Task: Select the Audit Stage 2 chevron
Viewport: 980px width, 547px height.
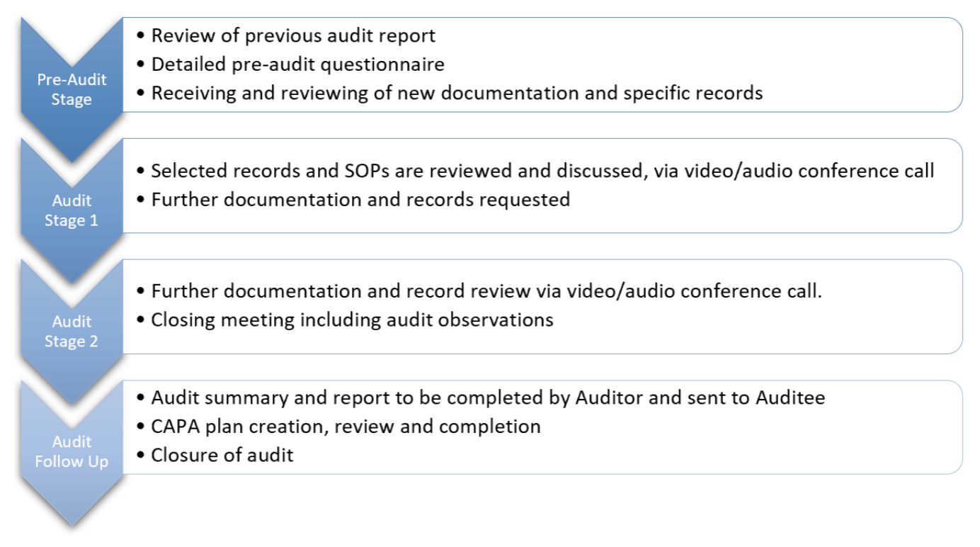Action: click(72, 331)
